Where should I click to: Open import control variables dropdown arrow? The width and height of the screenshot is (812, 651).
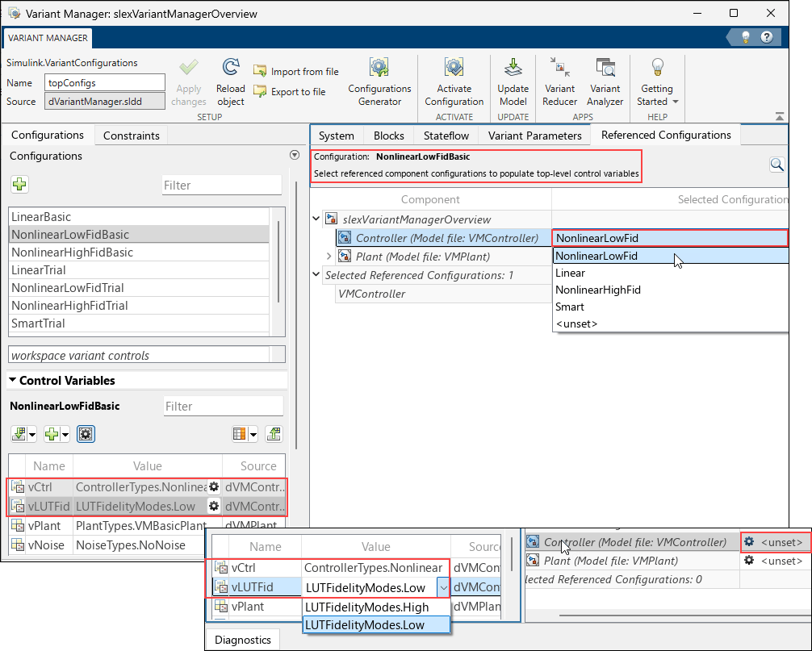coord(32,435)
